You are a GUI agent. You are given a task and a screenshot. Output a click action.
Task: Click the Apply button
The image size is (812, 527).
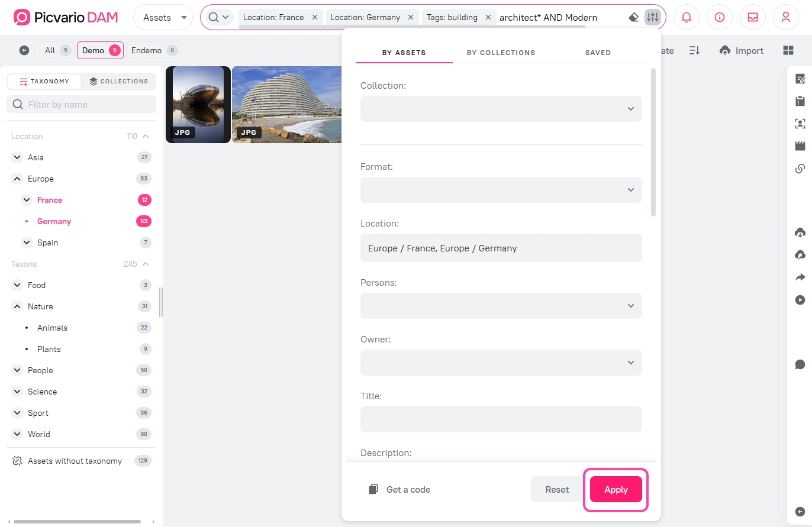pyautogui.click(x=616, y=490)
